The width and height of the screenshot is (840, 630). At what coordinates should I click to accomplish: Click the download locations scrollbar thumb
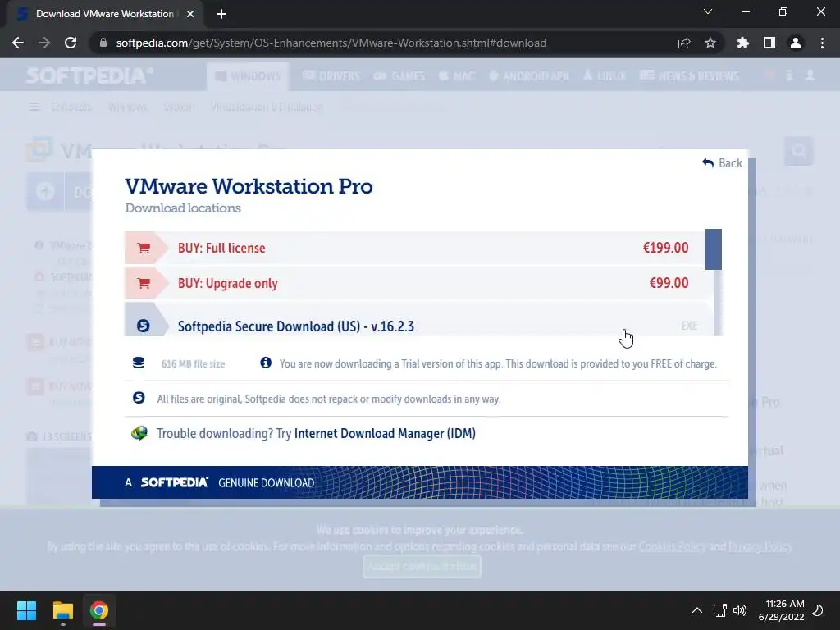tap(713, 249)
